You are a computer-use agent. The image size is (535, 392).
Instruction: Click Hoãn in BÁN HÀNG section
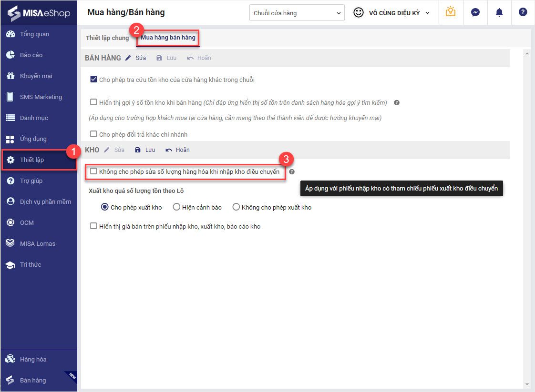(204, 58)
